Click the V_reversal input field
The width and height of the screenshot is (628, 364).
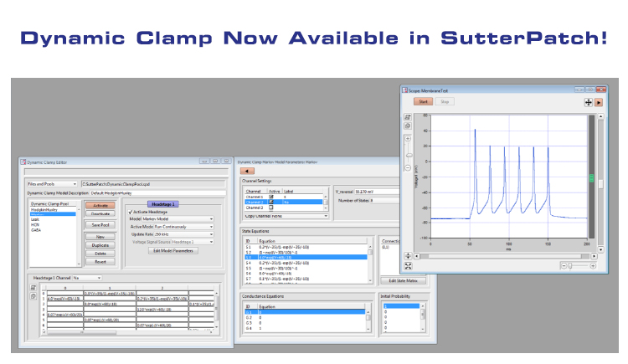377,192
